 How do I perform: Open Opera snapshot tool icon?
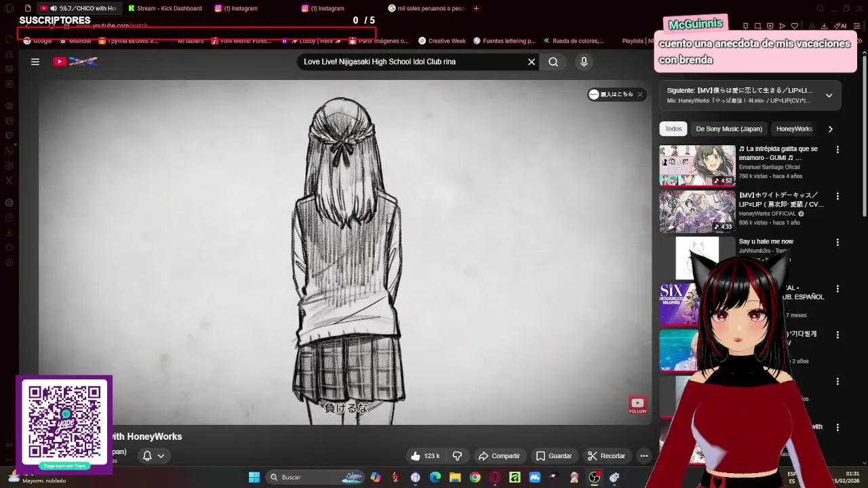click(757, 26)
